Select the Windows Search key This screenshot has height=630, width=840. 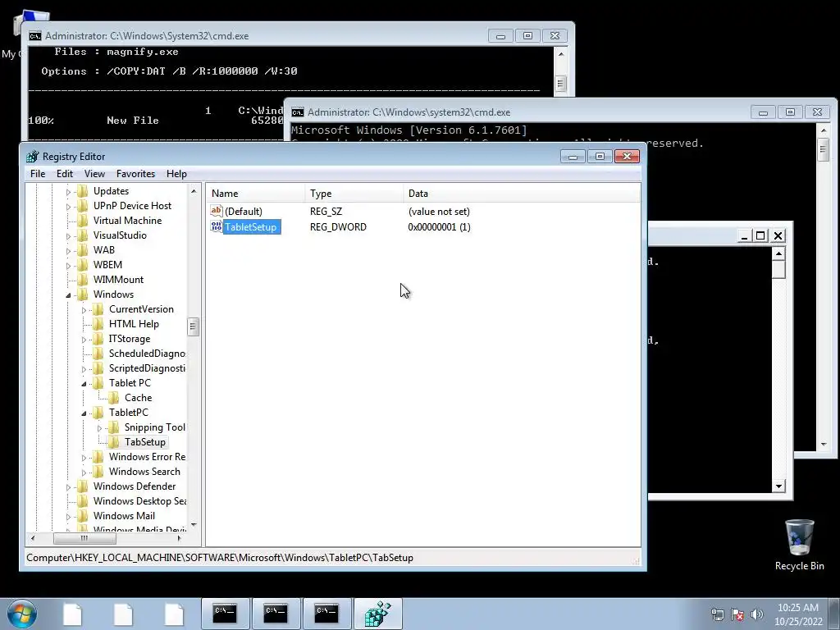[144, 472]
